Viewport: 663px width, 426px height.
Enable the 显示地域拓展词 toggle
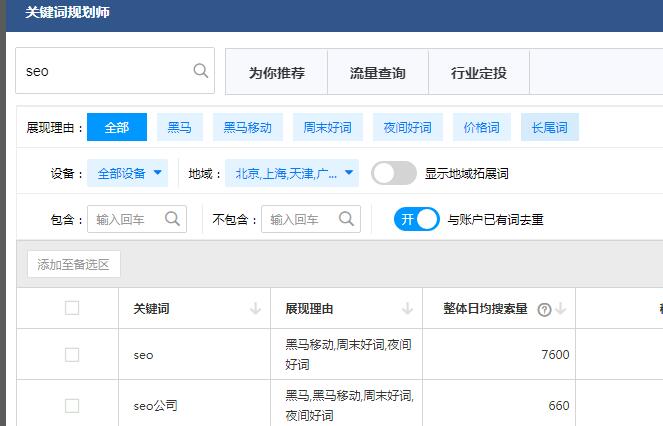click(x=394, y=173)
